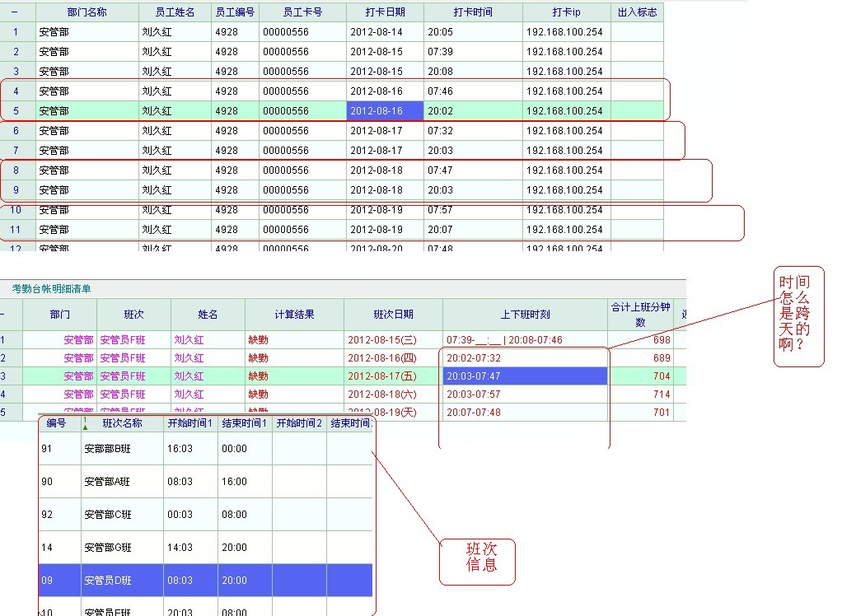
Task: Click the 上下班时刻 column header
Action: (x=525, y=314)
